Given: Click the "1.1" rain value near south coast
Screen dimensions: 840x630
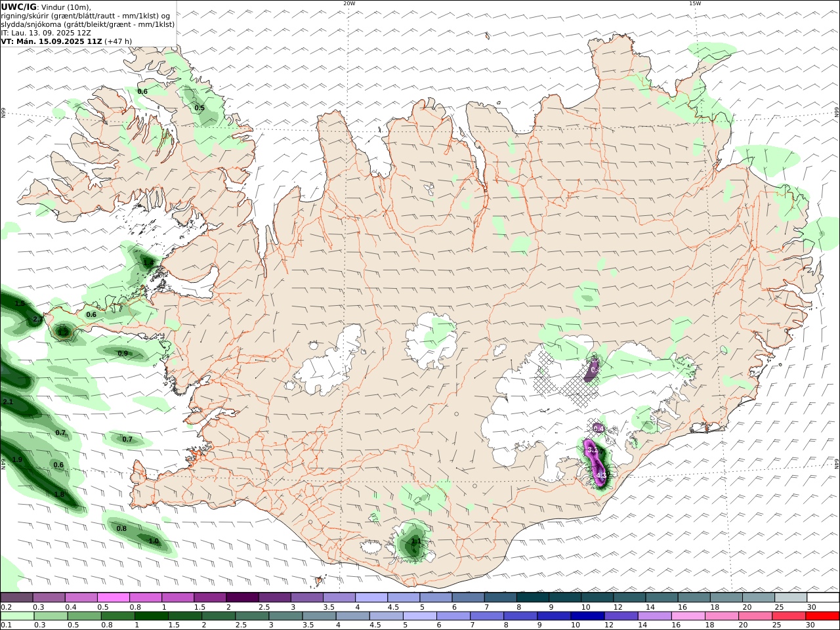Looking at the screenshot, I should 415,541.
